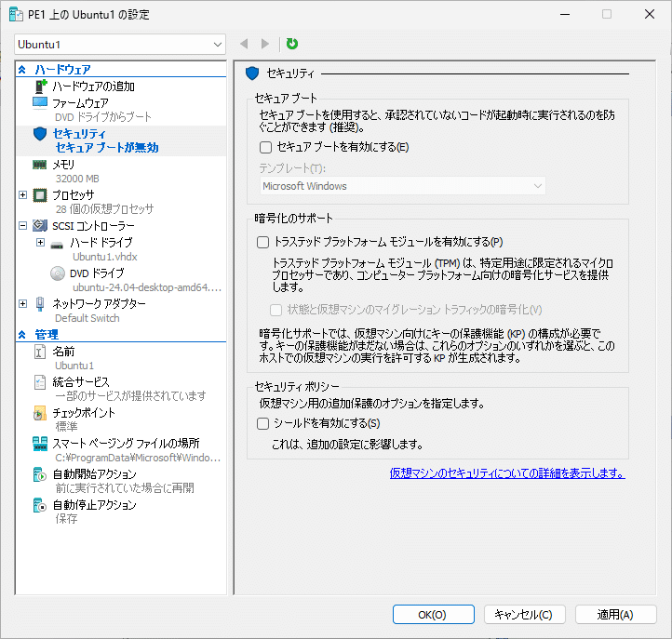Click the 統合サービス icon
This screenshot has height=639, width=672.
tap(40, 382)
